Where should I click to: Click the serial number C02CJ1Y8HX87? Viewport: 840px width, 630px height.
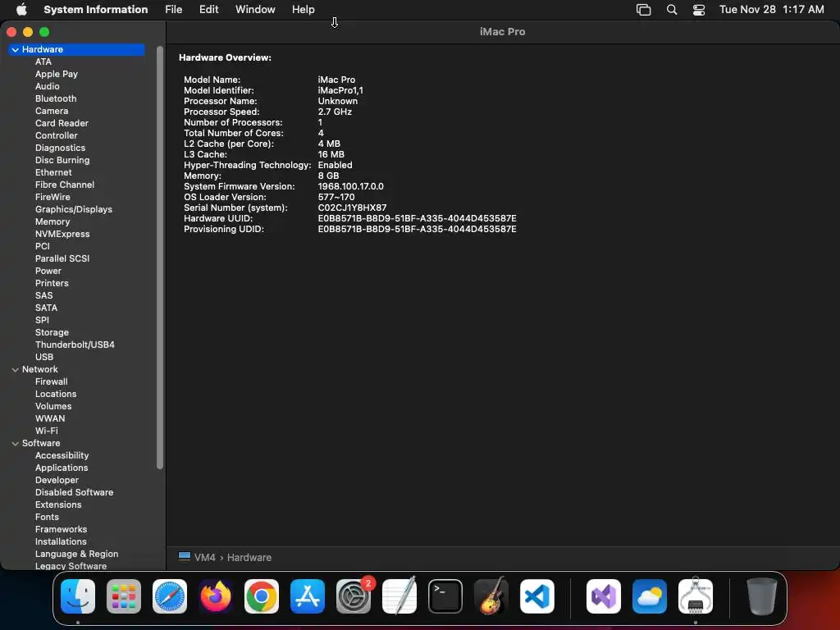point(352,208)
